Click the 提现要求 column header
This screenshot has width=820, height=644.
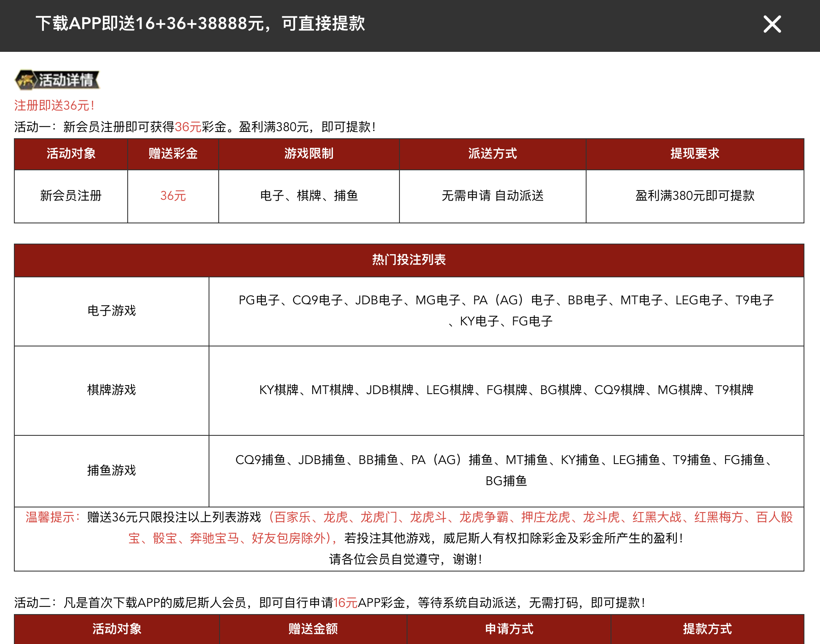click(x=695, y=154)
